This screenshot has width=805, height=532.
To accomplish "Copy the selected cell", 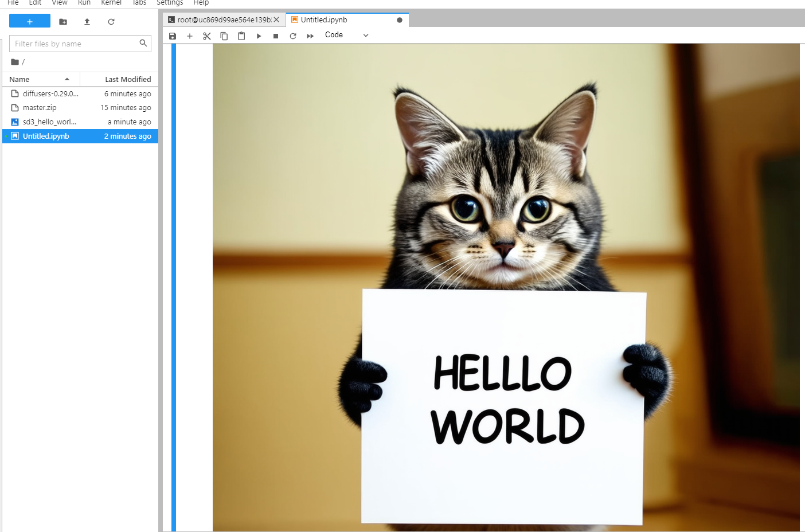I will [224, 36].
